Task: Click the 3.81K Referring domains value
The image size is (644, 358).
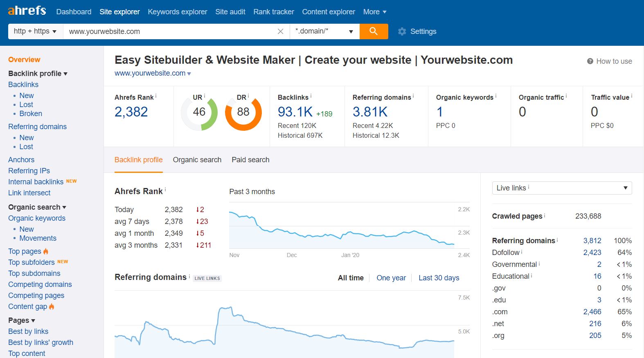Action: 370,112
